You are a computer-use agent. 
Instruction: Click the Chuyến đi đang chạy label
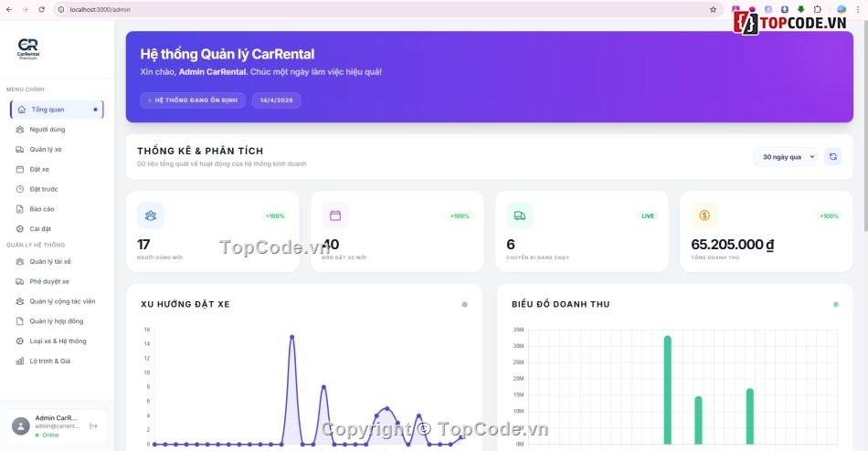537,257
